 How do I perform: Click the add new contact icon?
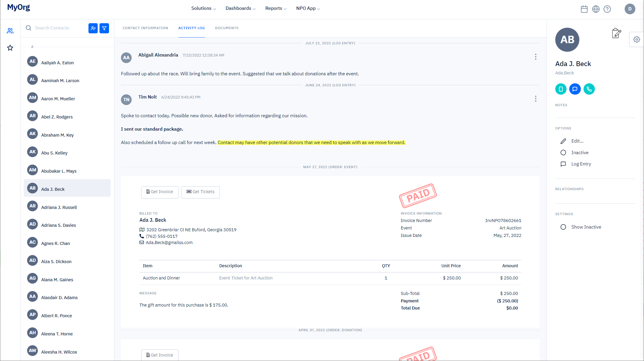coord(93,28)
